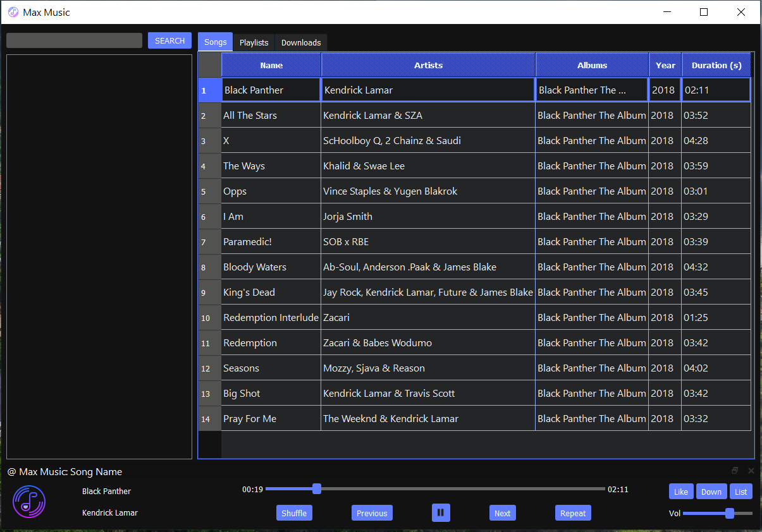The image size is (762, 532).
Task: Click artist cell 'Zacari & Babes Wodumo'
Action: coord(428,342)
